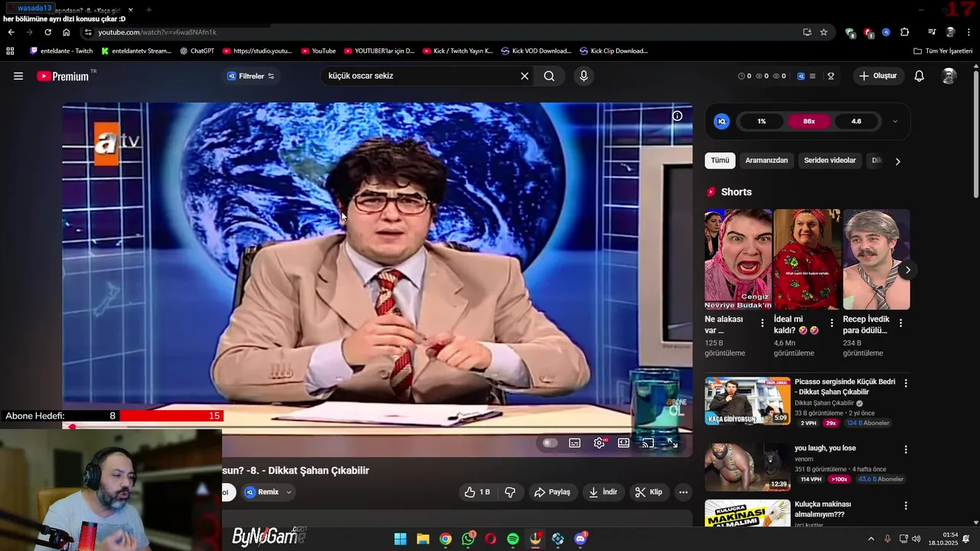This screenshot has height=551, width=980.
Task: Switch player to theater mode
Action: [624, 443]
